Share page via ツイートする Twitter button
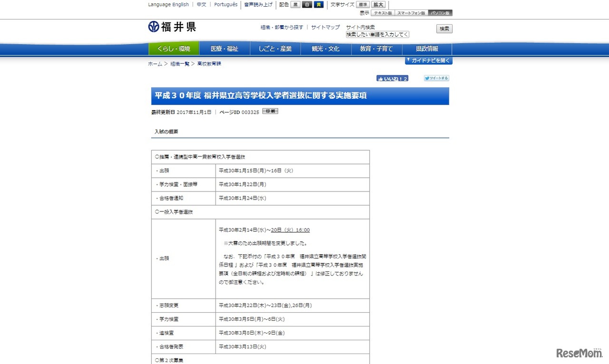This screenshot has height=364, width=609. coord(436,78)
